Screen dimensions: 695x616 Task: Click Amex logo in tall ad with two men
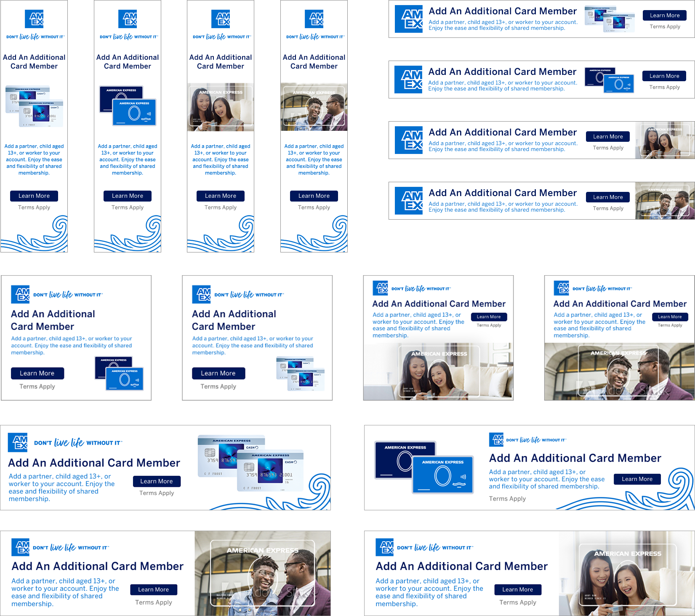pyautogui.click(x=314, y=19)
